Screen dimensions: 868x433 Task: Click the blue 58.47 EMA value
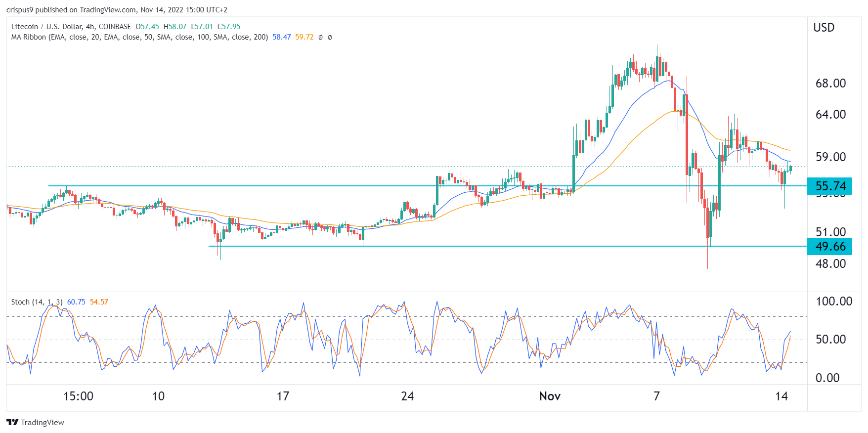coord(282,37)
